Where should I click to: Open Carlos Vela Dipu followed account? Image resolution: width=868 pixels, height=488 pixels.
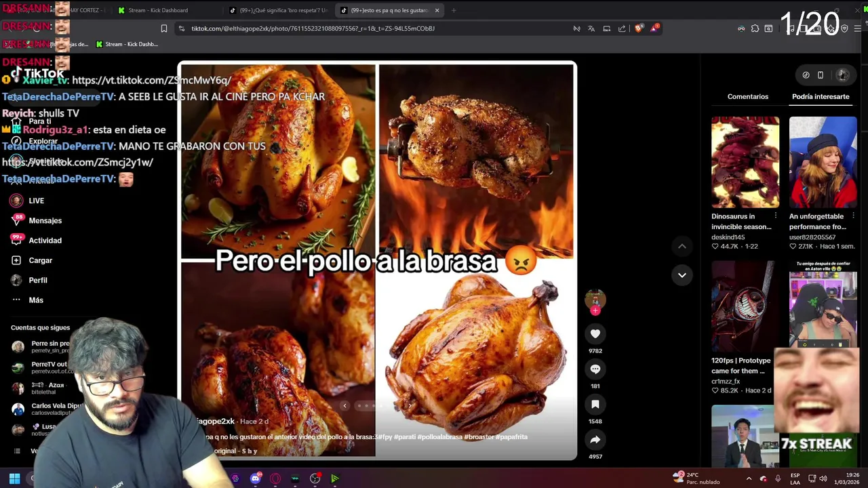[47, 409]
